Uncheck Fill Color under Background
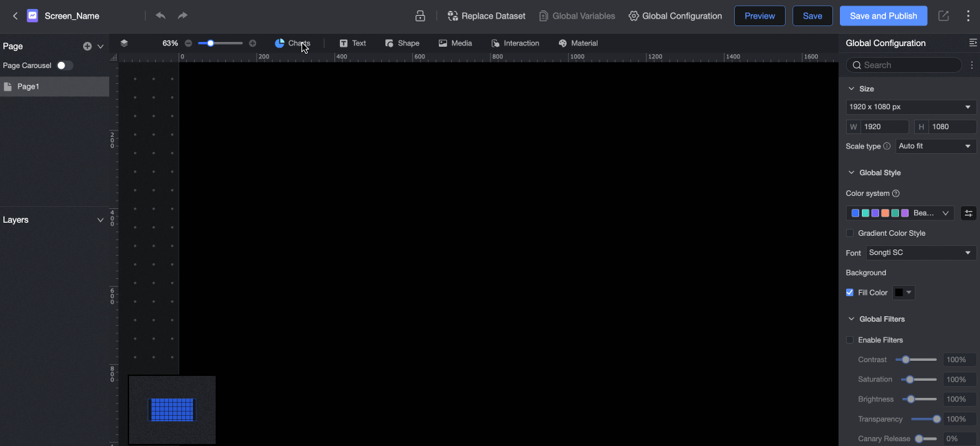The image size is (980, 446). tap(850, 292)
